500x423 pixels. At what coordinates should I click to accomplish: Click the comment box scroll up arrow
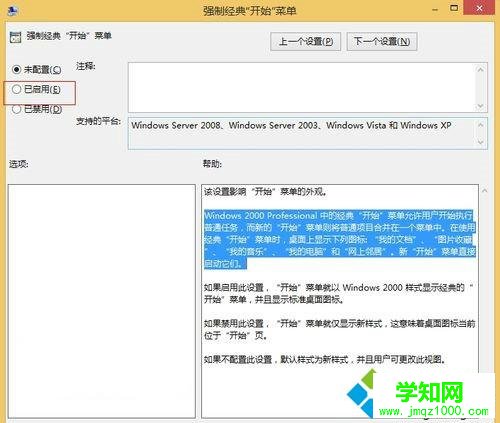click(480, 70)
